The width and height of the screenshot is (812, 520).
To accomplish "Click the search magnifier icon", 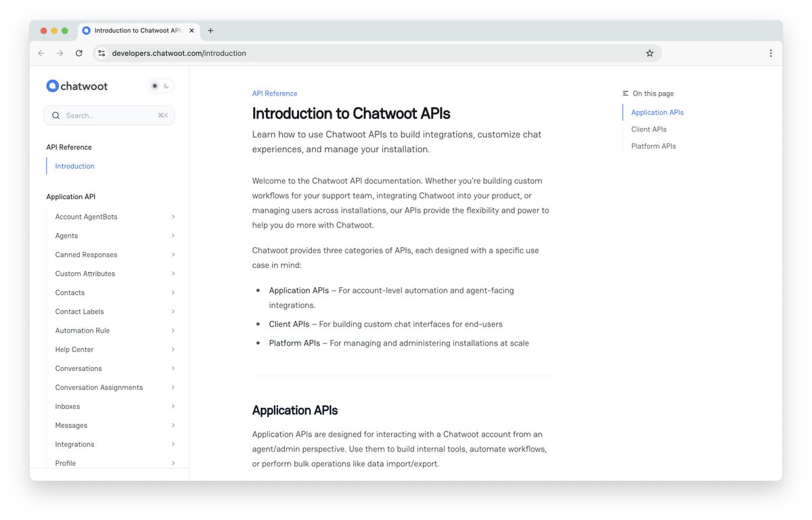I will click(x=55, y=116).
